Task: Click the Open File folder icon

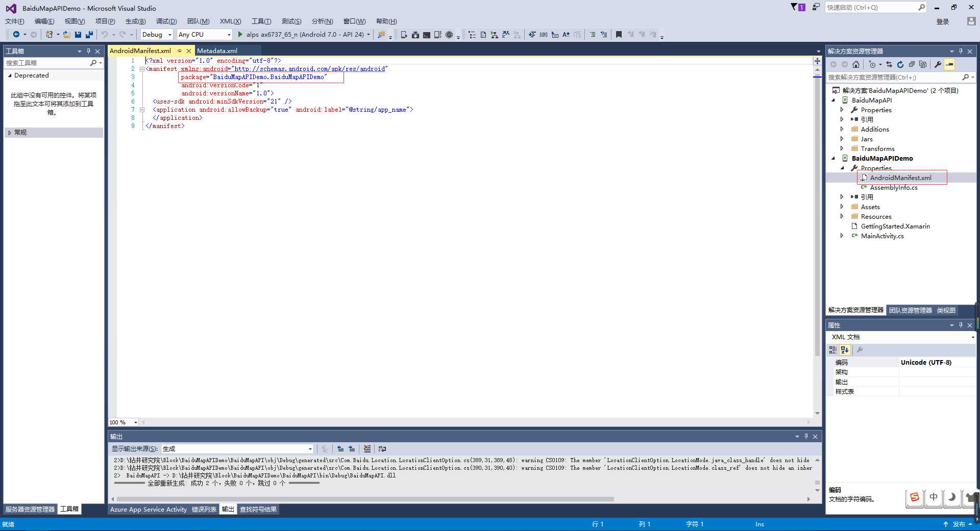Action: click(x=66, y=34)
